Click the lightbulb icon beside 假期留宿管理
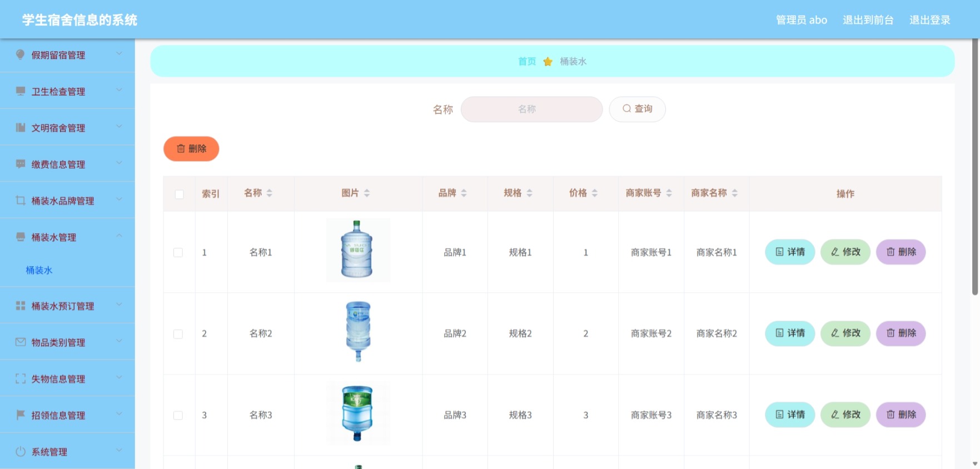The width and height of the screenshot is (980, 469). [21, 54]
